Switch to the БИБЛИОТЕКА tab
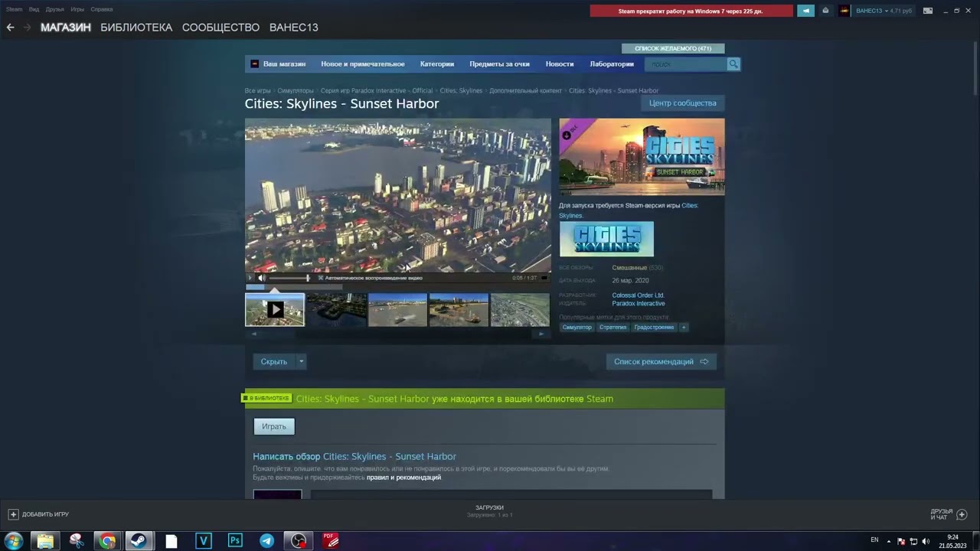Image resolution: width=980 pixels, height=551 pixels. pos(136,28)
